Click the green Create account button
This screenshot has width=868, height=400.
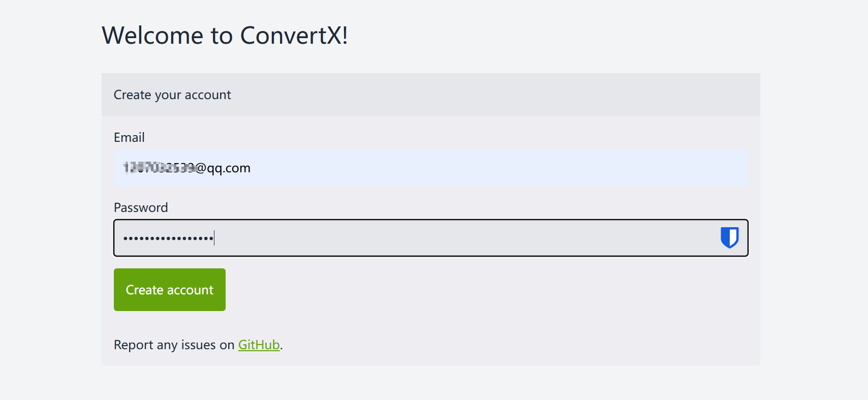pyautogui.click(x=170, y=290)
